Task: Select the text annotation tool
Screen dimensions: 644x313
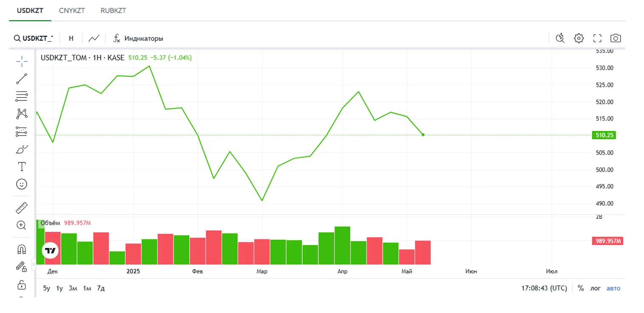Action: tap(22, 166)
